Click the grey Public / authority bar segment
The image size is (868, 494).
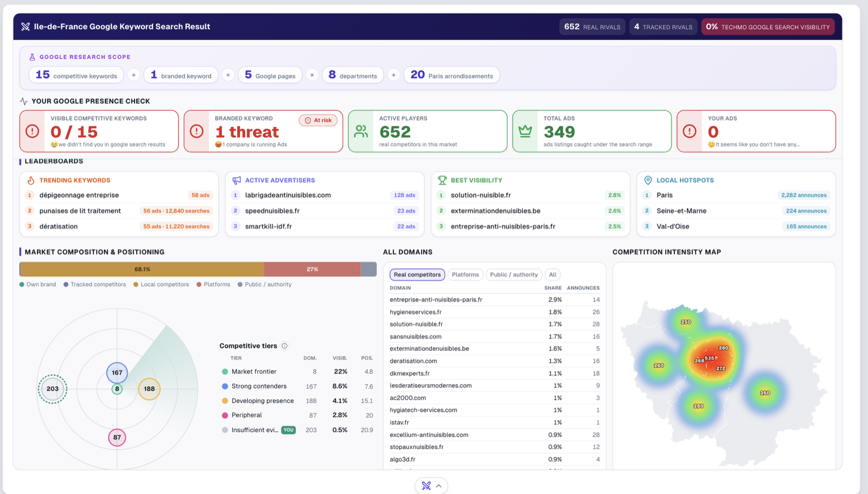point(369,269)
